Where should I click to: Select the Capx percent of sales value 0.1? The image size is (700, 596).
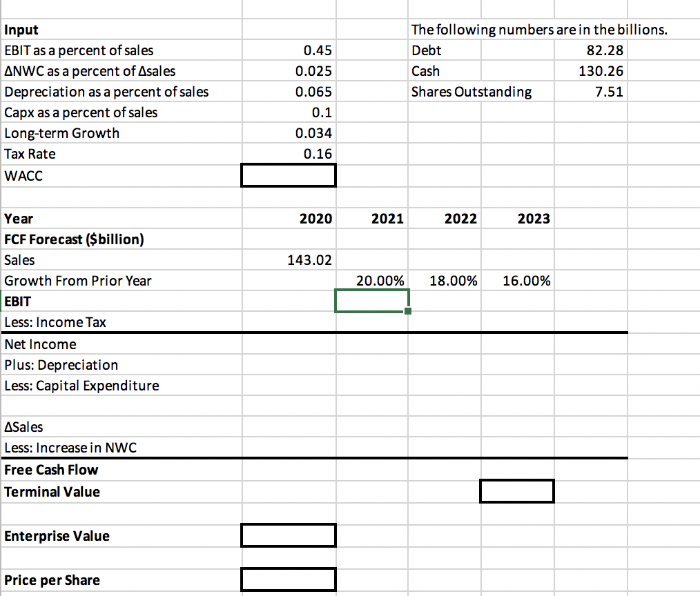click(x=288, y=112)
